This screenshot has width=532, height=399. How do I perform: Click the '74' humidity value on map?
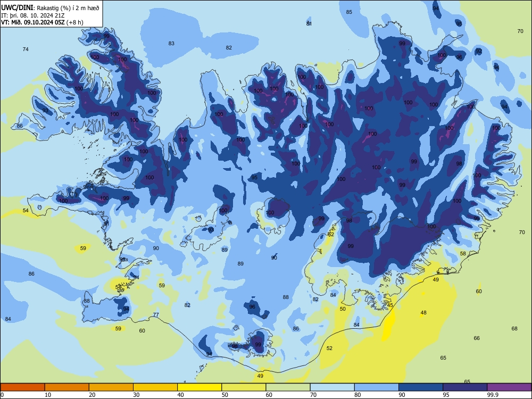[x=26, y=49]
